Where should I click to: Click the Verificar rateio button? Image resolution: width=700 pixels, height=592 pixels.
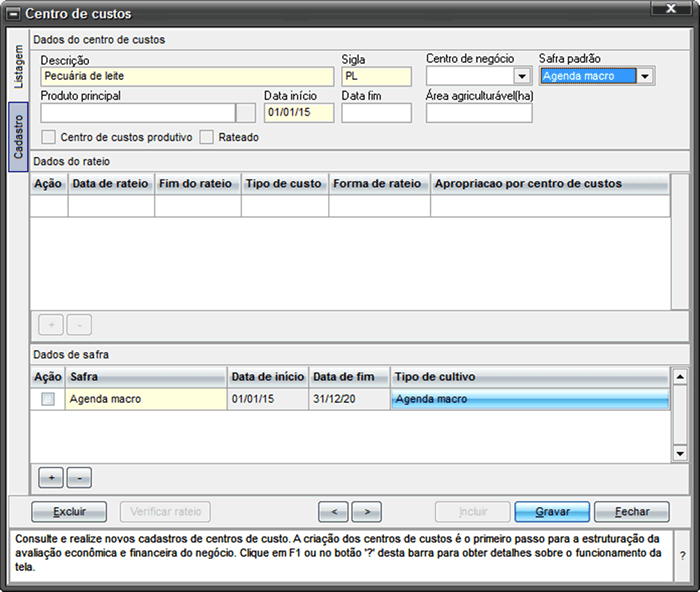point(165,512)
